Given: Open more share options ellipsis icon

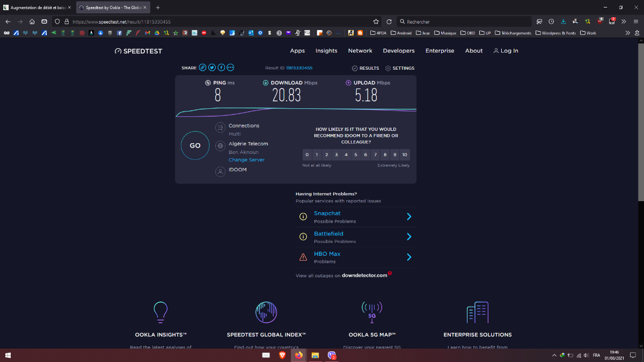Looking at the screenshot, I should click(x=231, y=68).
